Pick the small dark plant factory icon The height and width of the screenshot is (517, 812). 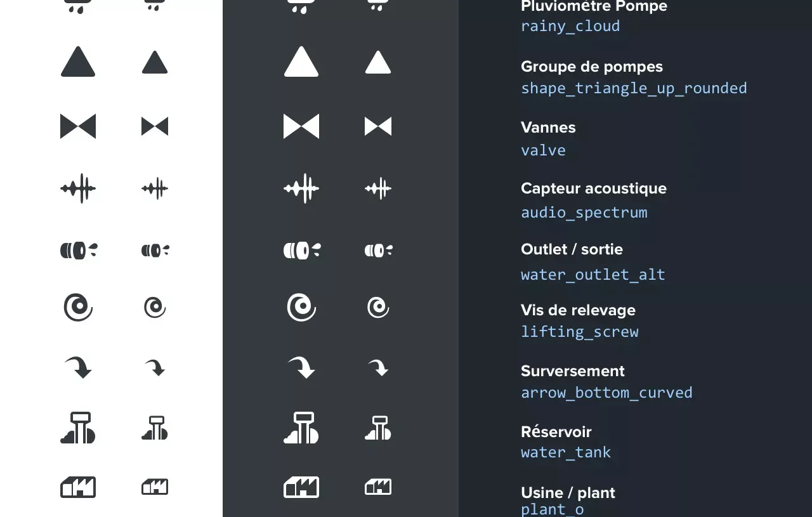tap(155, 487)
